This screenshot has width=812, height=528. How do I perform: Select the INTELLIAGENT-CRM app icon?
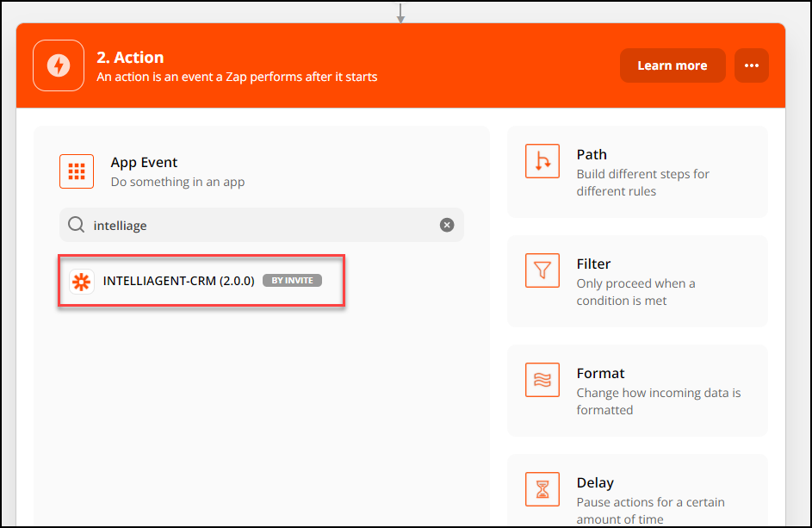(82, 280)
